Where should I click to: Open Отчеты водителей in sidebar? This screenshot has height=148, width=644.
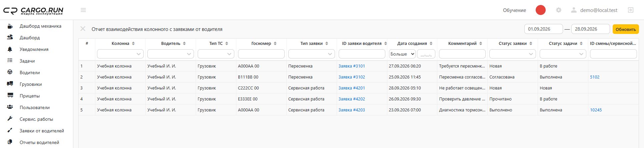coord(39,142)
